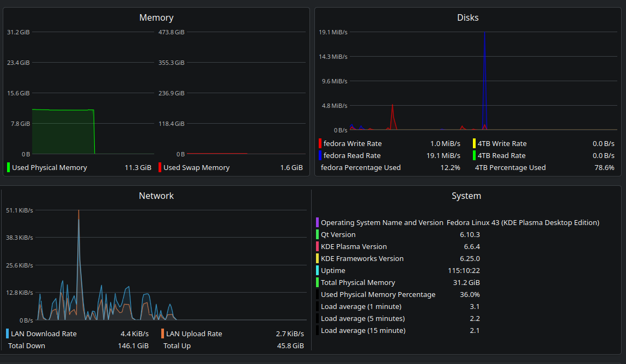
Task: Click the KDE Plasma Version 6.6.4 value
Action: 472,247
